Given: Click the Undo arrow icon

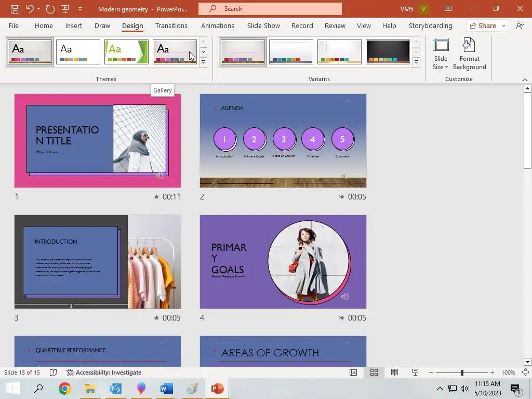Looking at the screenshot, I should coord(30,9).
